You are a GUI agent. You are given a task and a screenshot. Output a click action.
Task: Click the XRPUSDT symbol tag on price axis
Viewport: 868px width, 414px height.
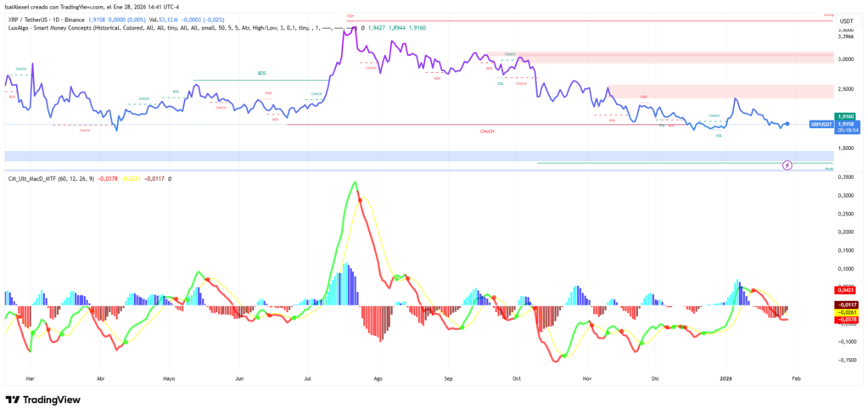pyautogui.click(x=820, y=124)
